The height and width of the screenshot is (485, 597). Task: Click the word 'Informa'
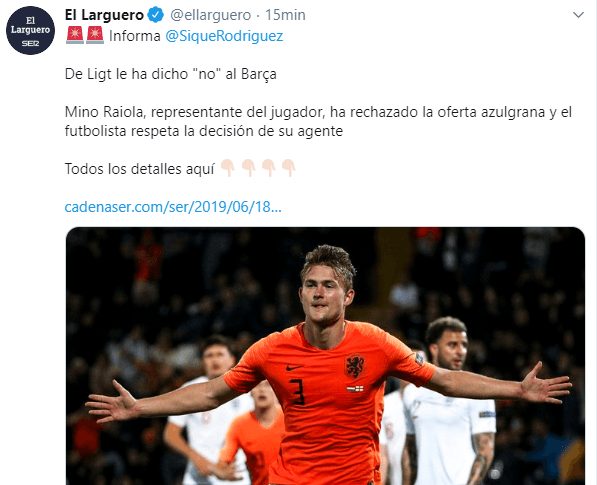135,36
